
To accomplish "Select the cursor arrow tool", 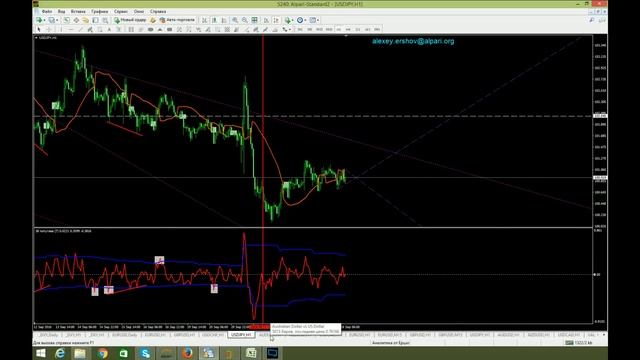I will (39, 29).
